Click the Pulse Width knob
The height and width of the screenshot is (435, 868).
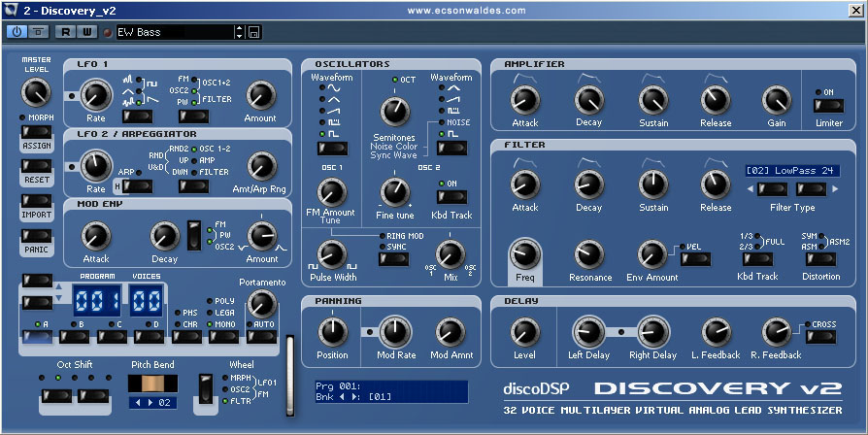331,255
